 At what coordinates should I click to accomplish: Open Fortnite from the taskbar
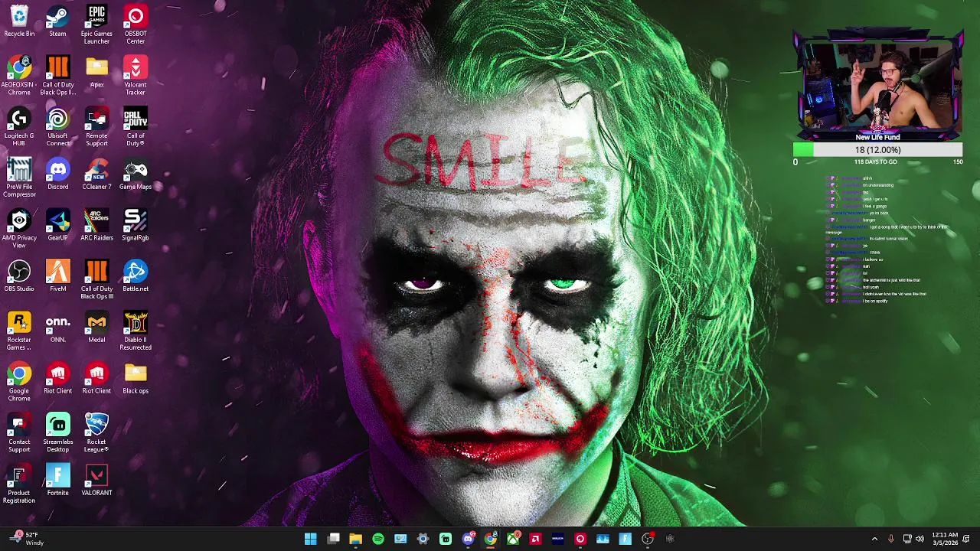[x=625, y=539]
